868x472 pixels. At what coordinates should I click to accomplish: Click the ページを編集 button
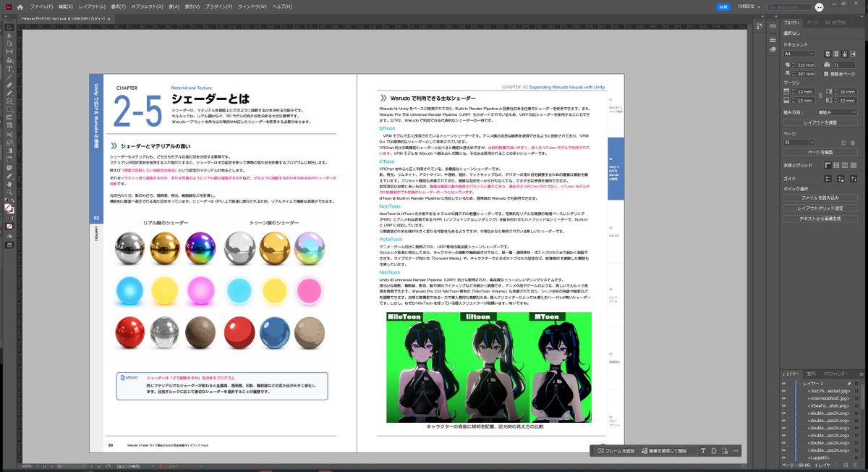[x=820, y=151]
